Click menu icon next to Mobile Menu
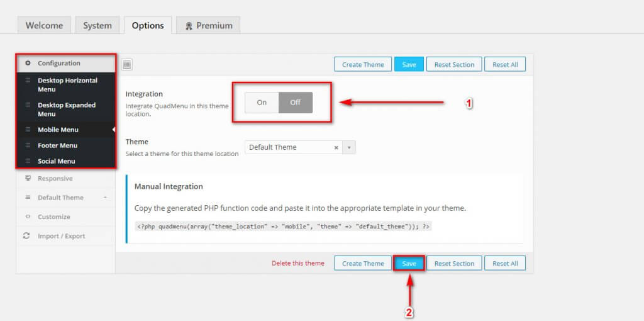Viewport: 644px width, 321px height. [x=28, y=130]
